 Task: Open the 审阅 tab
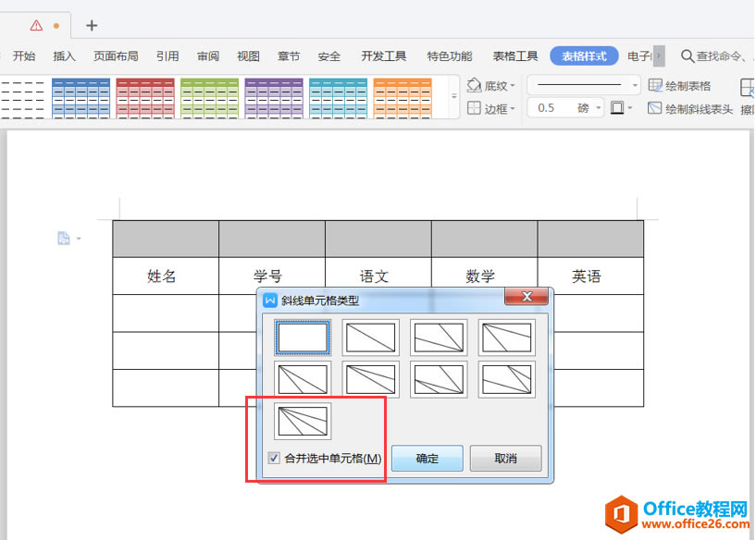(208, 55)
